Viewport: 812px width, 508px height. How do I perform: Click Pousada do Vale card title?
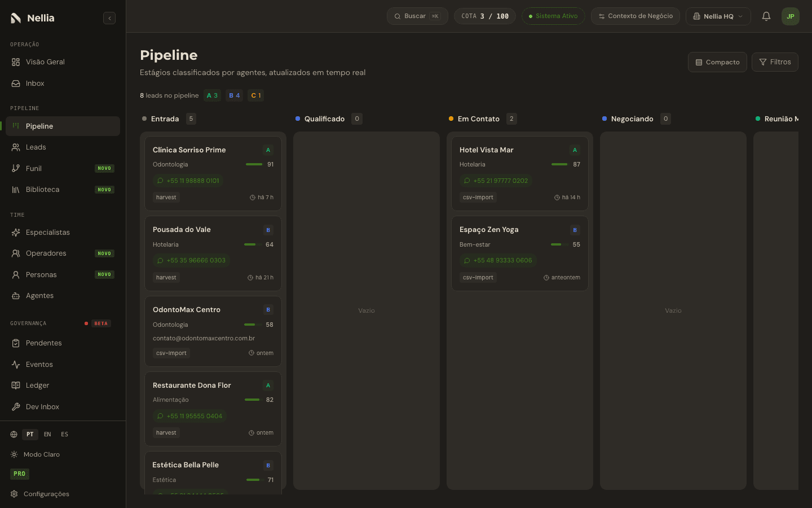pos(182,230)
